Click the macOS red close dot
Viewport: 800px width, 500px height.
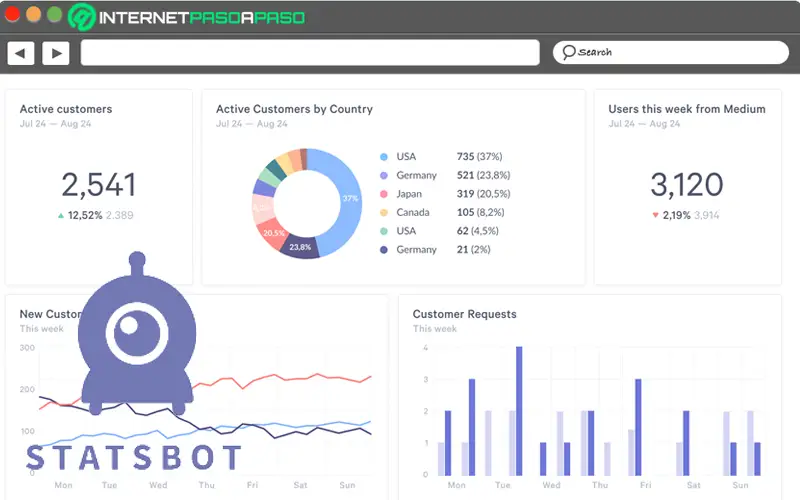coord(12,14)
